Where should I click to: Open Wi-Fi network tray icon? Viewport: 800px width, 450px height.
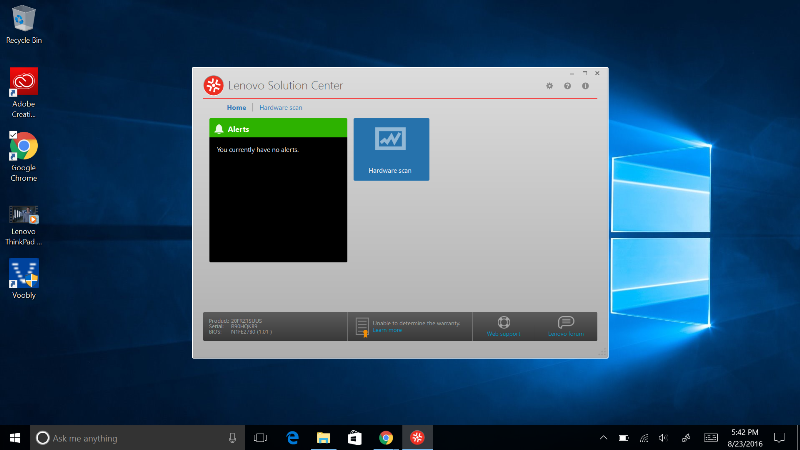click(x=644, y=438)
